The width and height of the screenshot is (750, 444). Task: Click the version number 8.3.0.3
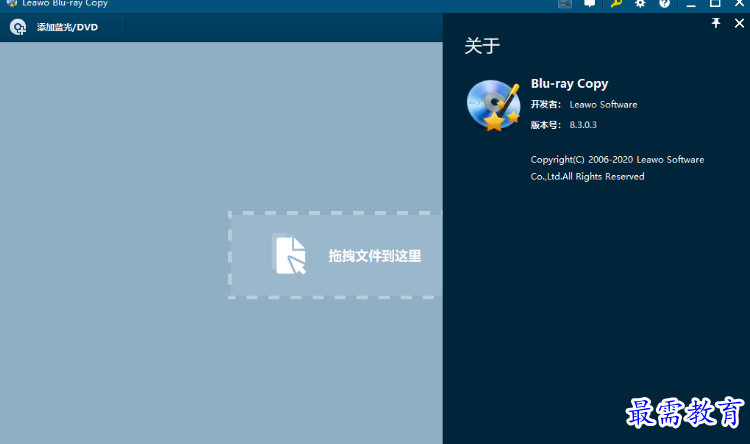(583, 125)
